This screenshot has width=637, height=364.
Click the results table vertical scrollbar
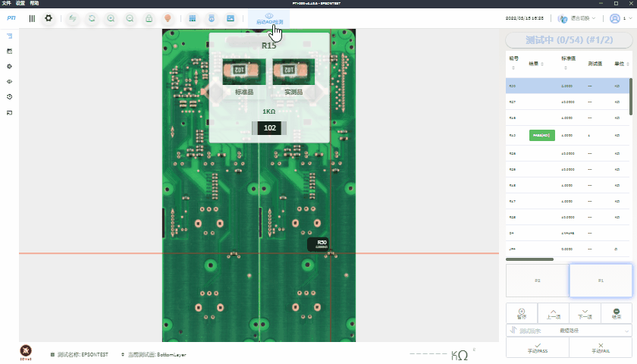(x=630, y=95)
